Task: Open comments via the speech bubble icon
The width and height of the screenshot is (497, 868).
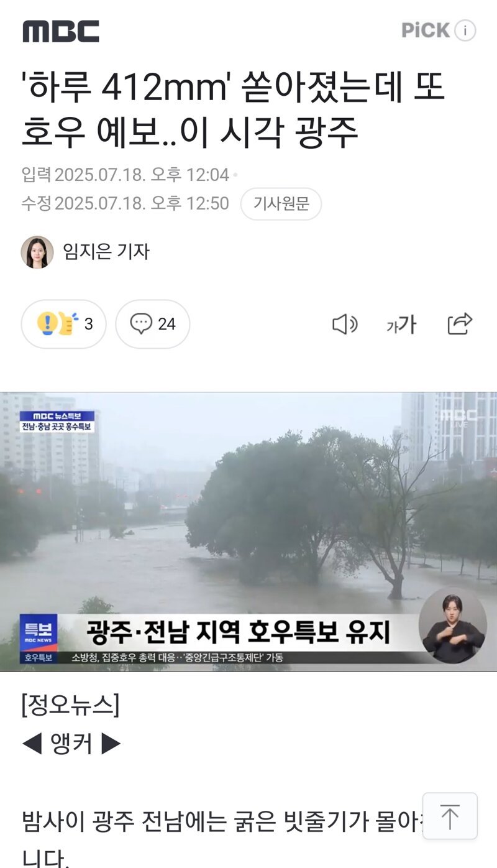Action: 142,324
